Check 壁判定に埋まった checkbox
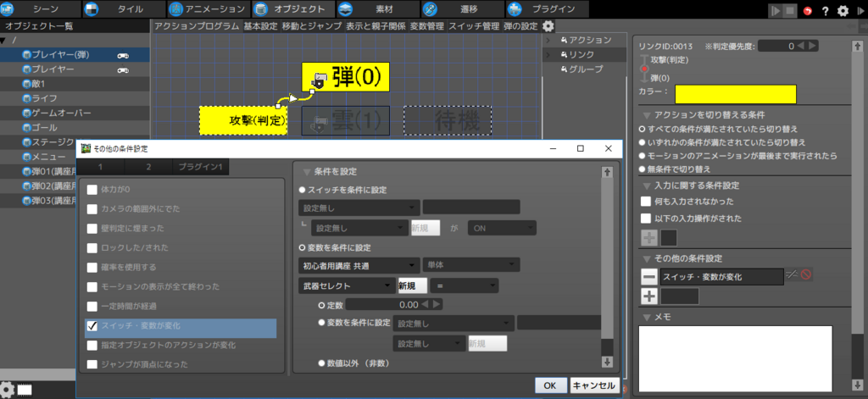The width and height of the screenshot is (868, 399). [x=92, y=228]
